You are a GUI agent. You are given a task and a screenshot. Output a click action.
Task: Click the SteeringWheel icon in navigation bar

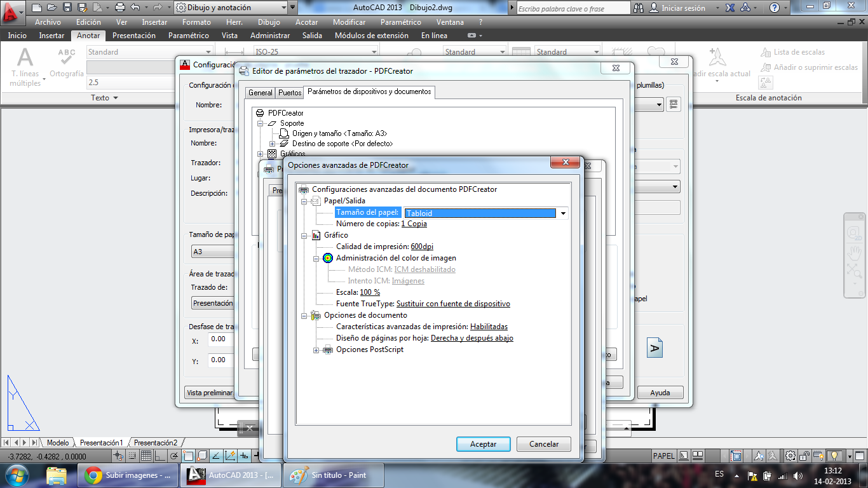pos(854,233)
